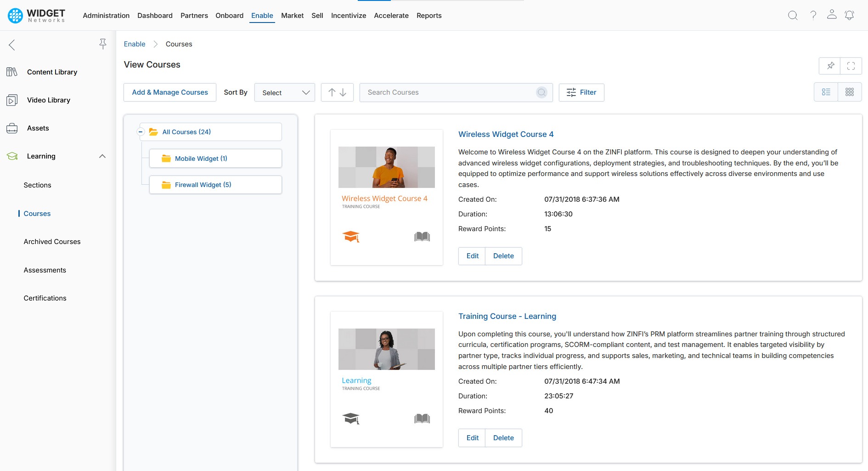Open the Sort By Select dropdown

[x=285, y=92]
